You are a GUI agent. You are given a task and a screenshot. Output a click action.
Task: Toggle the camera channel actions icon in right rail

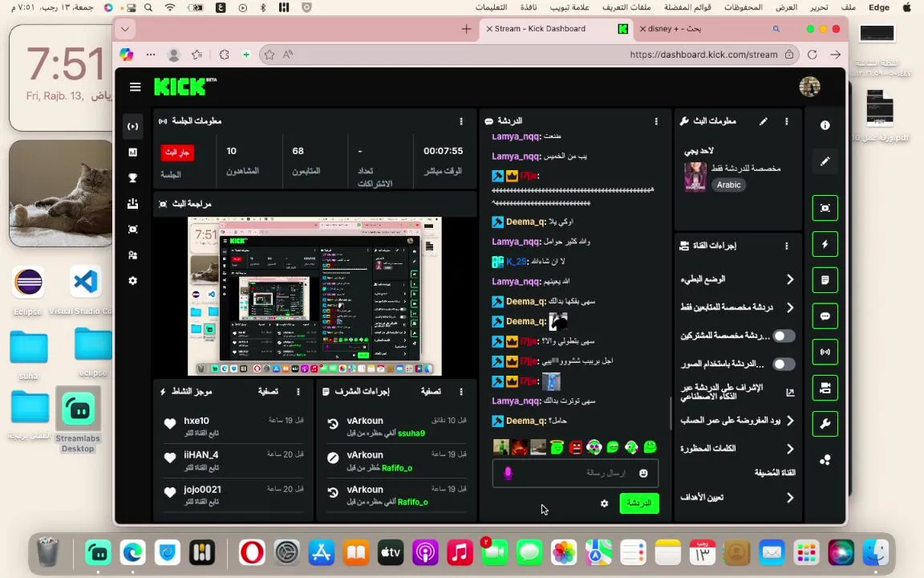point(825,388)
